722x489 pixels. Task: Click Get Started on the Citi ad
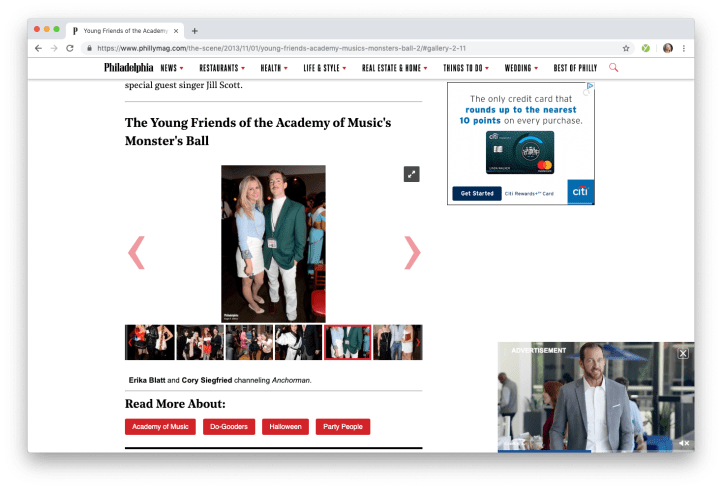tap(477, 193)
